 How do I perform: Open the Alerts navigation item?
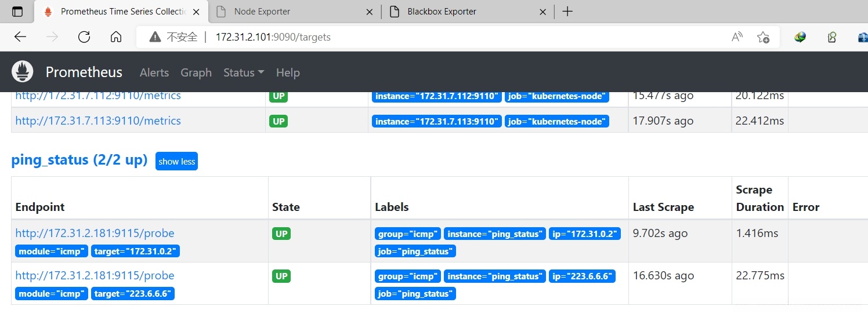point(154,72)
